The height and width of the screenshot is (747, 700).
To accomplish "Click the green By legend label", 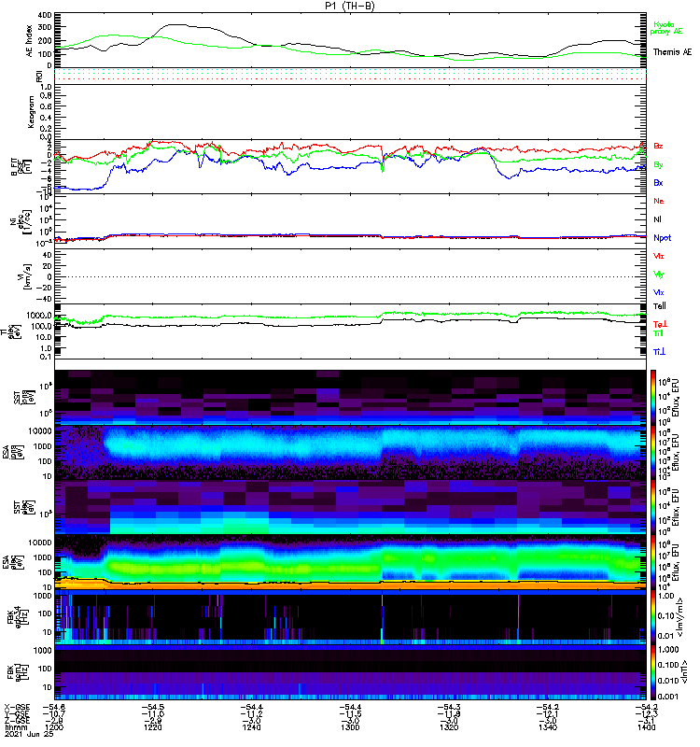I will (x=658, y=165).
